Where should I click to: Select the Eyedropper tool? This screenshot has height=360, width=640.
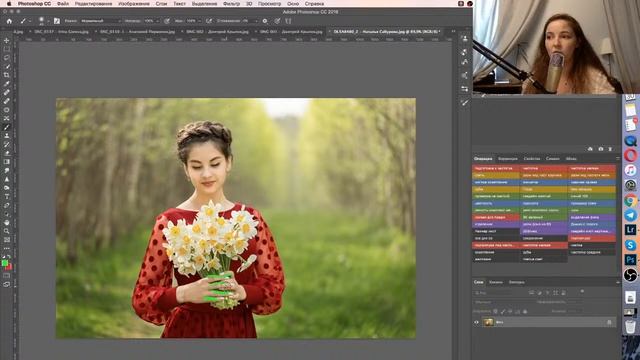(7, 84)
